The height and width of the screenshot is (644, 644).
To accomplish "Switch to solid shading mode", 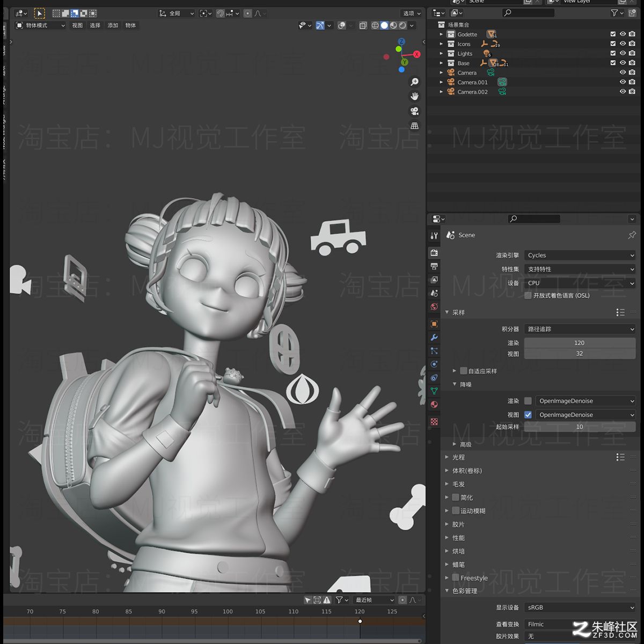I will pos(384,26).
